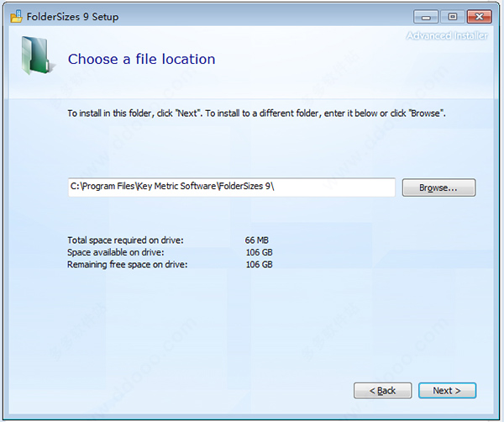Focus the install path input field
Viewport: 504px width, 422px height.
(x=232, y=187)
